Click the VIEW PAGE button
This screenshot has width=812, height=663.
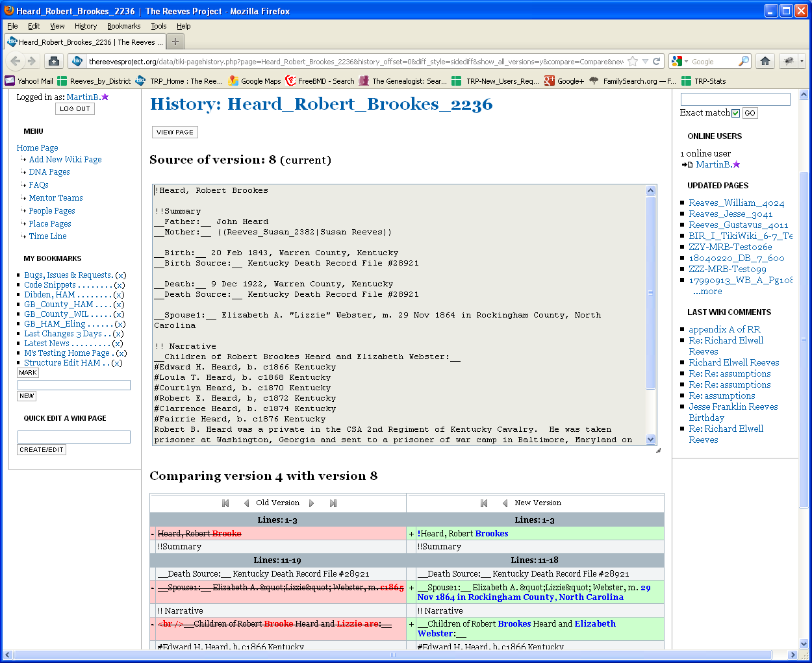point(175,132)
